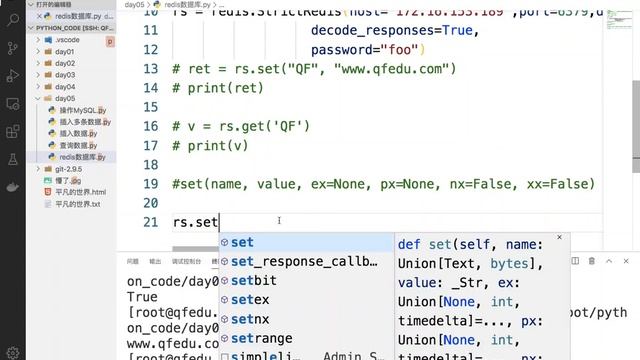The width and height of the screenshot is (640, 360).
Task: Click the editor vertical scrollbar
Action: [636, 127]
